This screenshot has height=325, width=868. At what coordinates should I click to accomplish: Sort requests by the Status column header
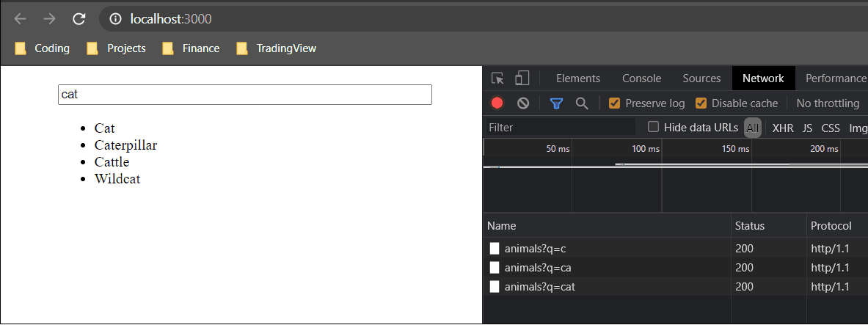pyautogui.click(x=769, y=226)
